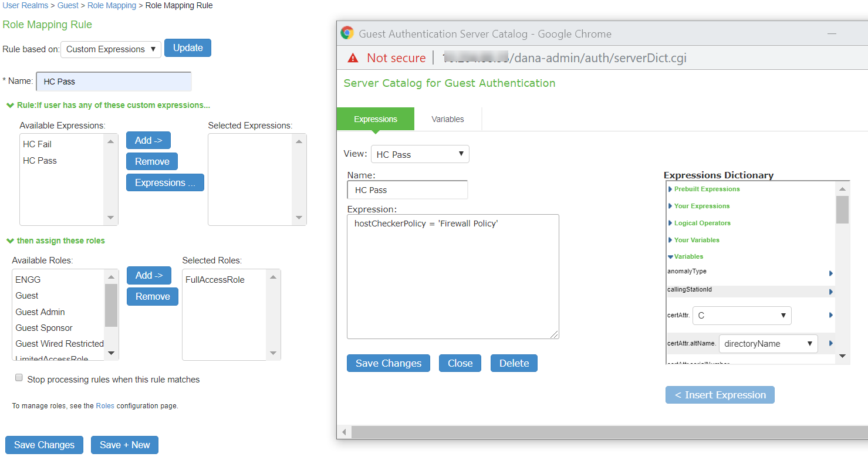Click up arrow of Expressions Dictionary scrollbar

coord(842,189)
